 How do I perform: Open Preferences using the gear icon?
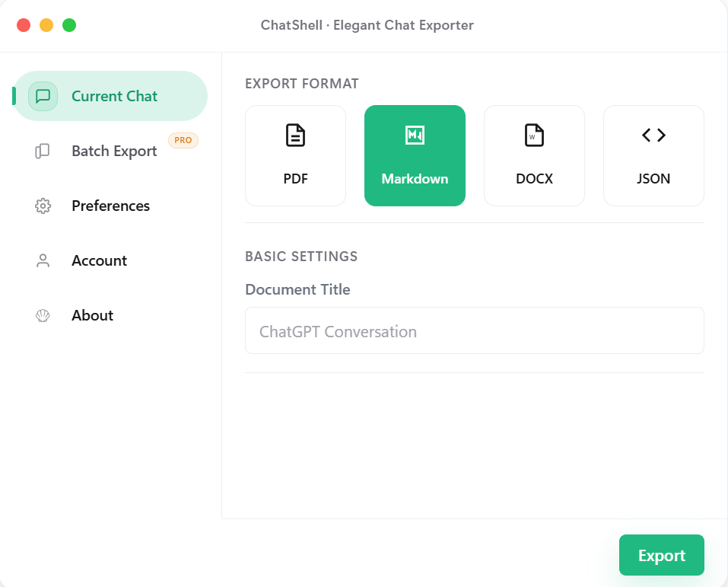click(x=43, y=206)
